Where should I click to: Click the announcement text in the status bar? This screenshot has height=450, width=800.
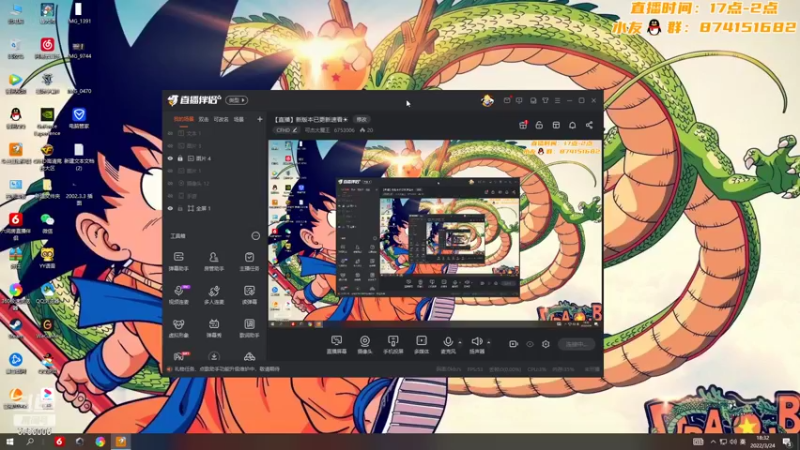pos(227,369)
